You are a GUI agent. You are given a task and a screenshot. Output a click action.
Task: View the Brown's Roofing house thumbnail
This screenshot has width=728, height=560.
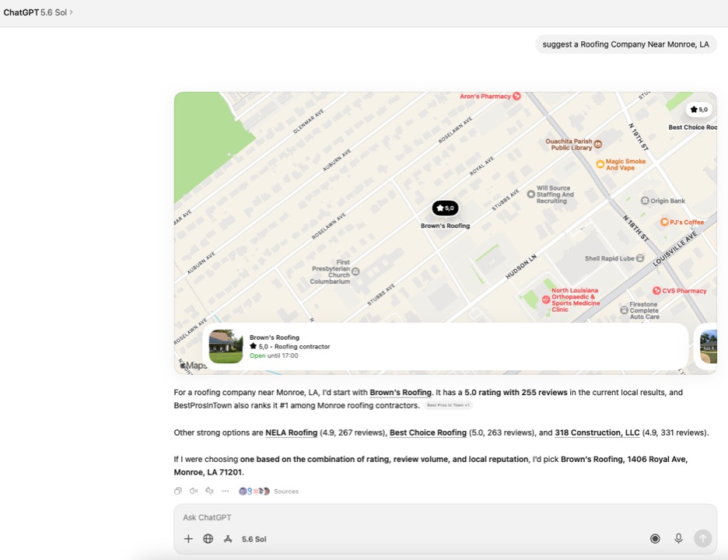coord(226,346)
